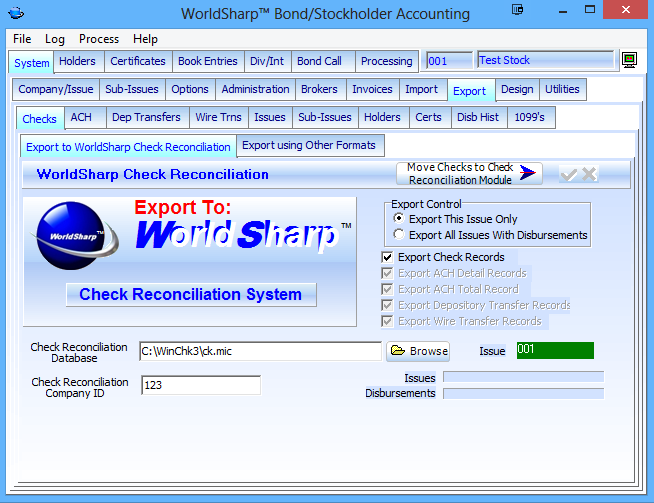Open the File menu
This screenshot has width=654, height=503.
point(22,39)
